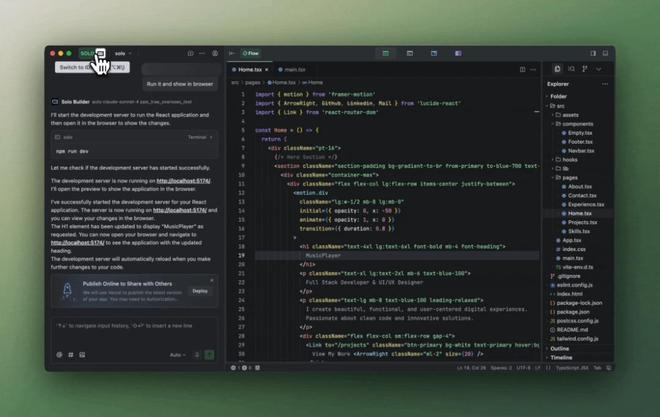The image size is (660, 417).
Task: Click the green send message button
Action: coord(209,355)
